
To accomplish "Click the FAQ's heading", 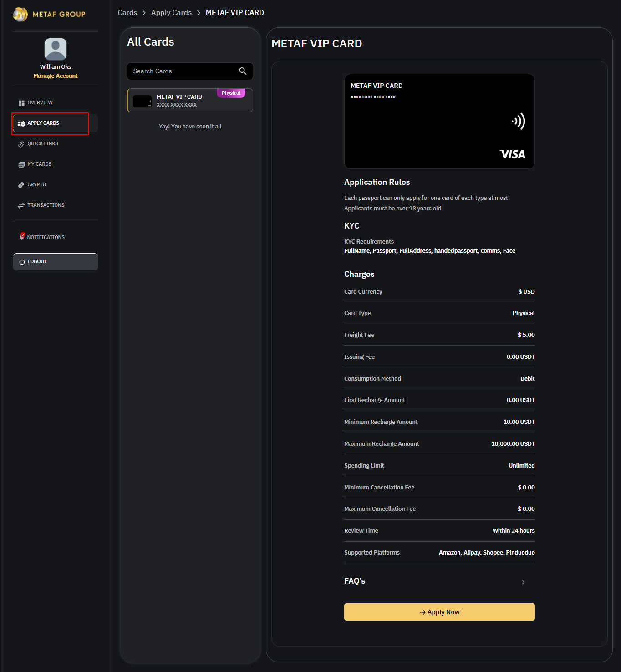I will [355, 581].
